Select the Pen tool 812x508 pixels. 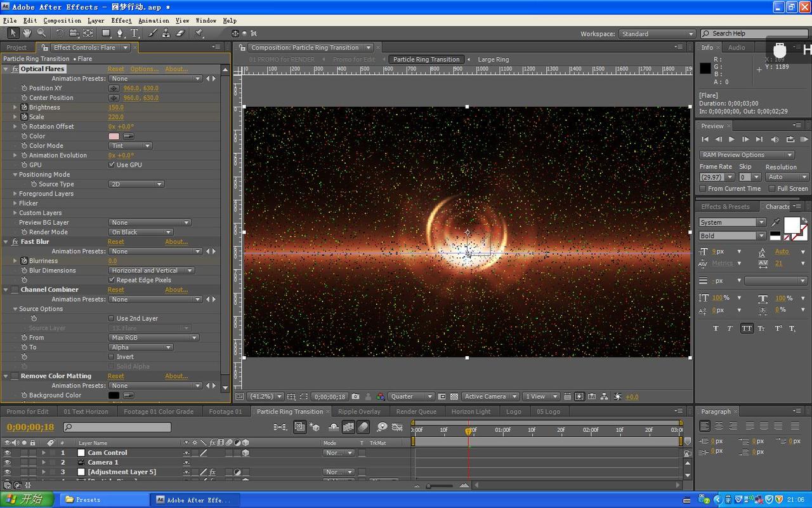(120, 33)
